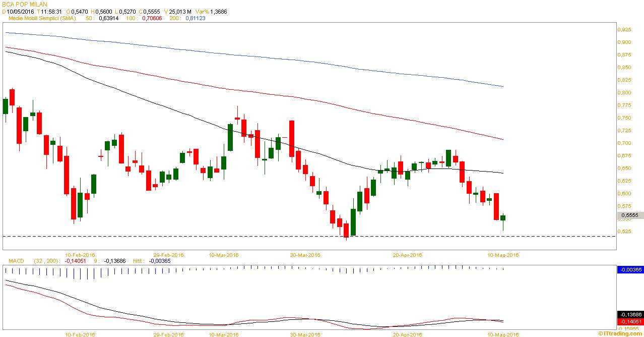Screen dimensions: 644x337
Task: Click the MACD indicator label
Action: 17,261
